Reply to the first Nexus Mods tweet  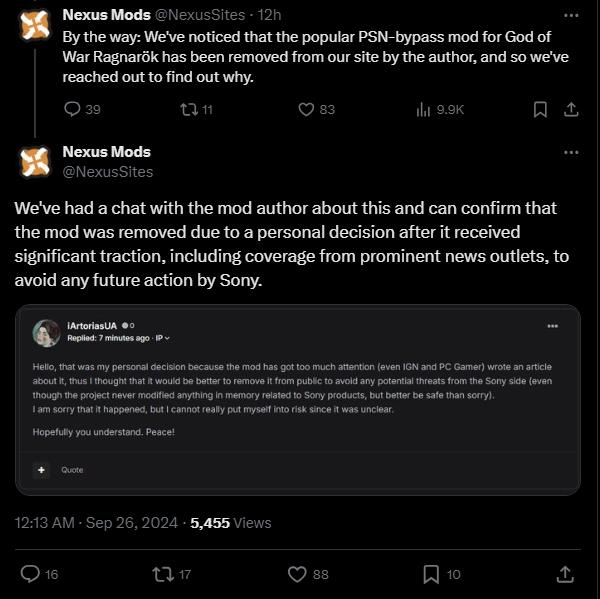point(72,109)
